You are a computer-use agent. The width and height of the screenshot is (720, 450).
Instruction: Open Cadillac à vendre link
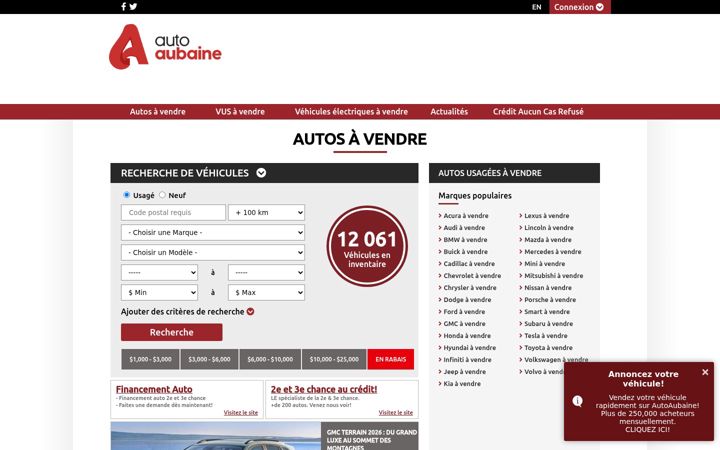[x=469, y=264]
